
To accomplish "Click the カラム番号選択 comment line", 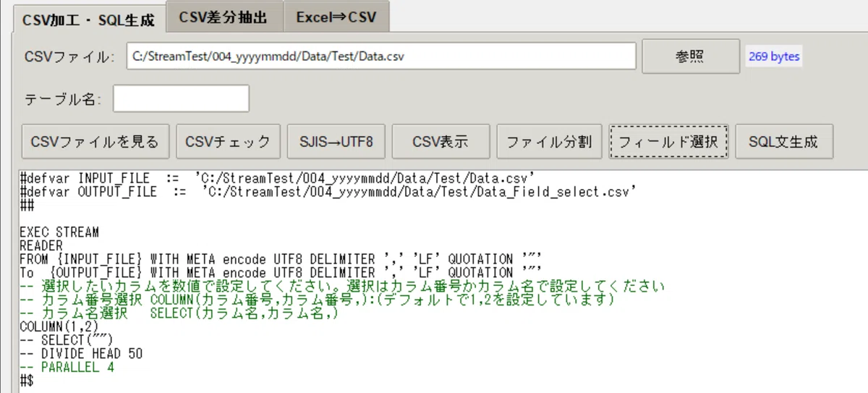I will (x=317, y=299).
